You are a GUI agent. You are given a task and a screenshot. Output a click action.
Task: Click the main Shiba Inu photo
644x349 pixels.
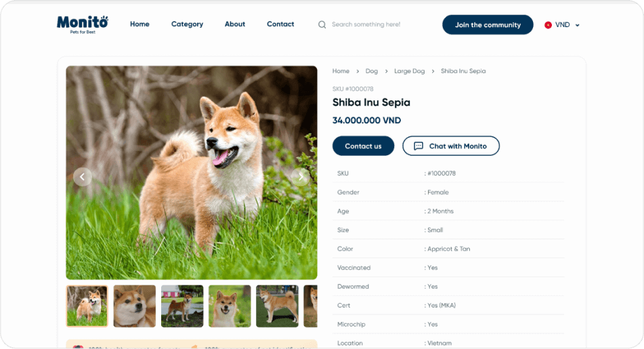click(192, 173)
